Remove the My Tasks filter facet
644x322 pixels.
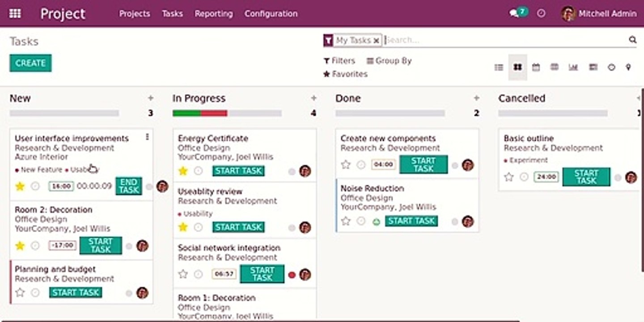click(376, 40)
